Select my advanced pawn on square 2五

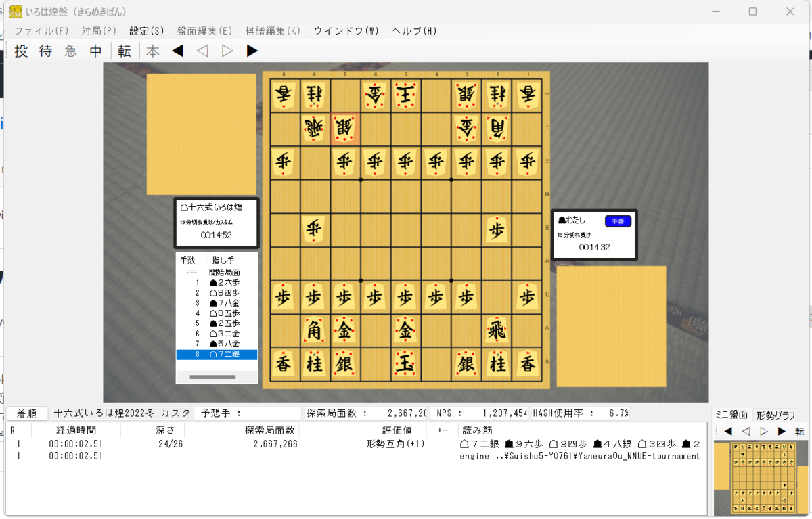pos(497,229)
